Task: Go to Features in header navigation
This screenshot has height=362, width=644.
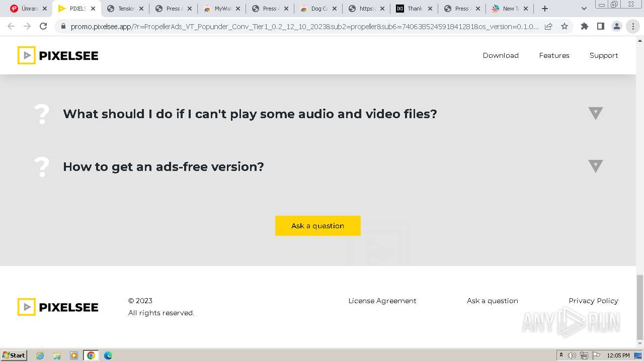Action: 554,55
